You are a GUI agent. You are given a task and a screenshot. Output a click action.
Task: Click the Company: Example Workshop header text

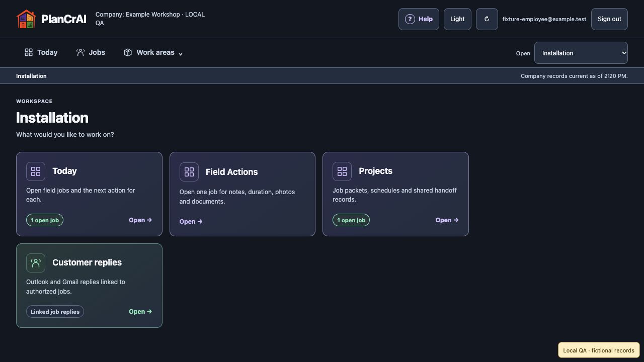click(150, 19)
